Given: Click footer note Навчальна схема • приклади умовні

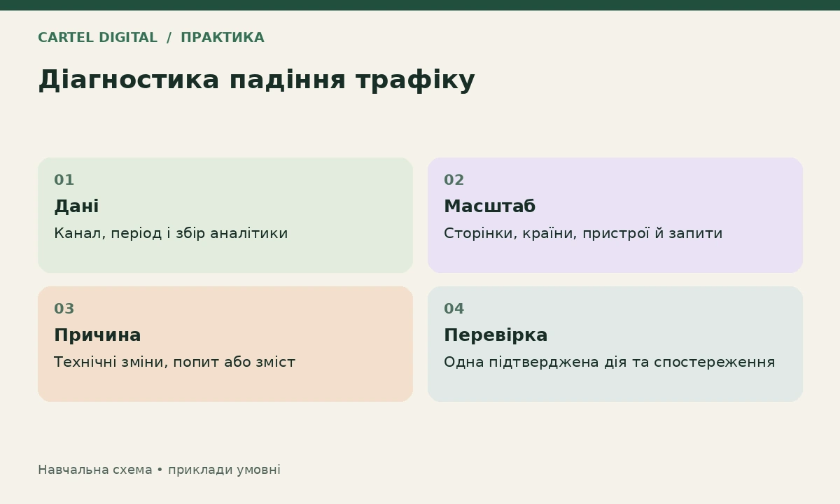Looking at the screenshot, I should [x=159, y=470].
